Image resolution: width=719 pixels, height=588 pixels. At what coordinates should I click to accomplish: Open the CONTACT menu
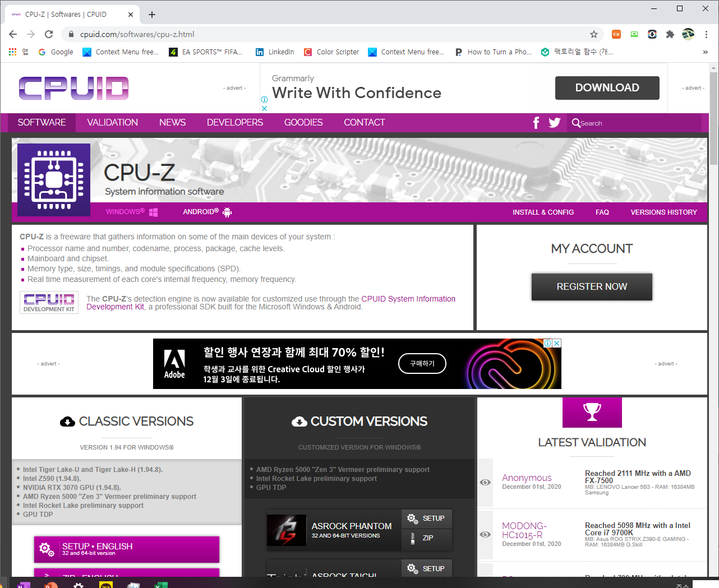point(365,123)
